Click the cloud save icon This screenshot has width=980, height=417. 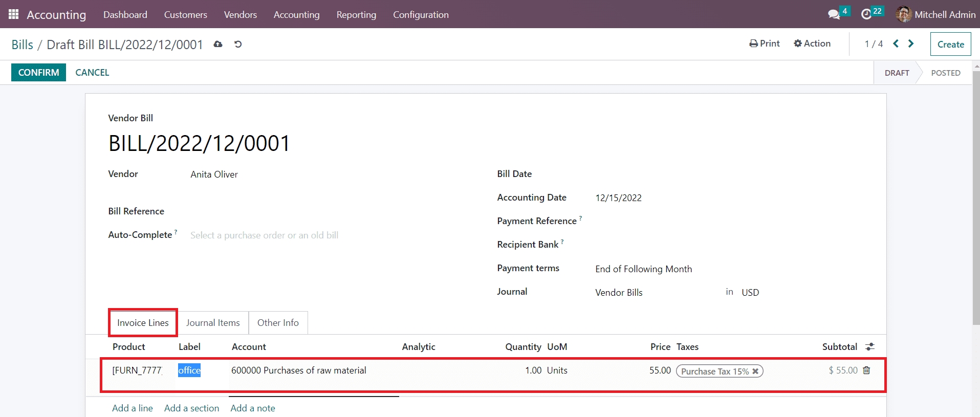point(218,45)
